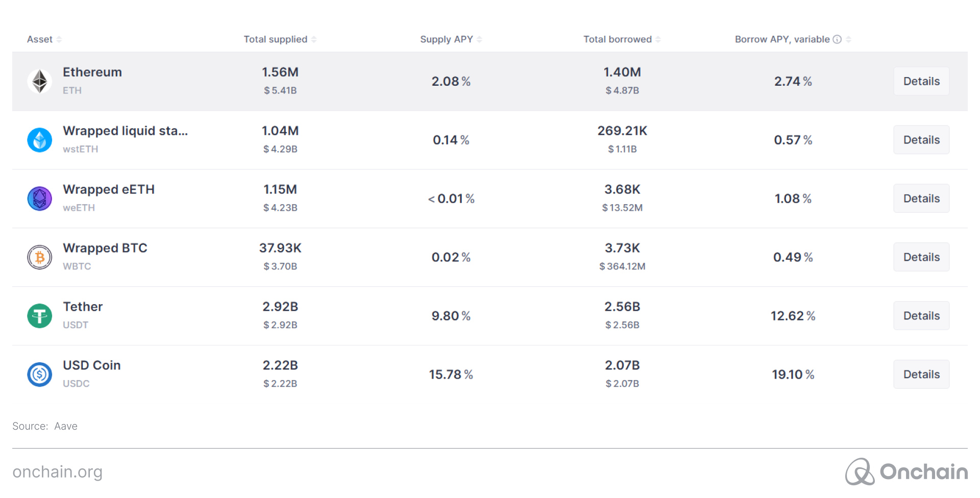This screenshot has height=498, width=980.
Task: Sort by the Asset column arrows
Action: (x=59, y=39)
